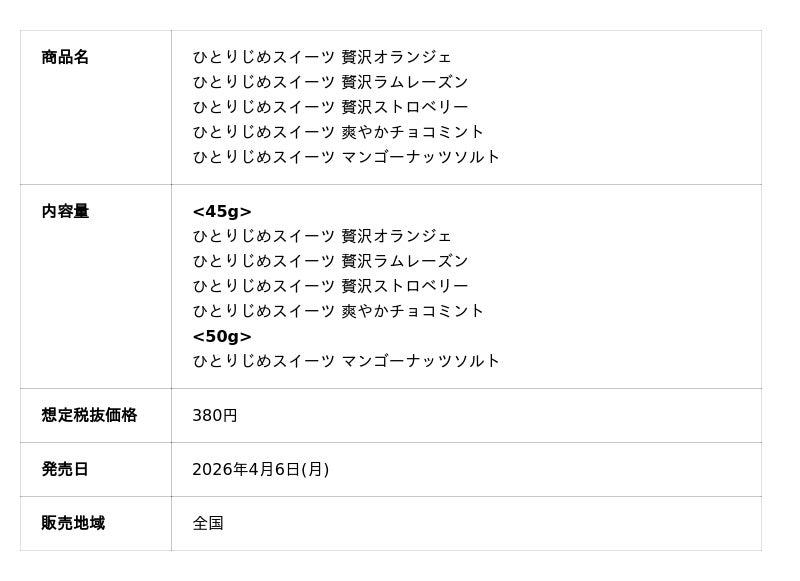Screen dimensions: 800x581
Task: Click the 内容量 row header
Action: [x=65, y=211]
